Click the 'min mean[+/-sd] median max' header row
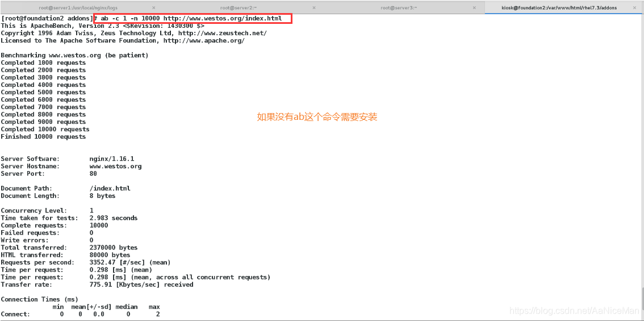Image resolution: width=644 pixels, height=321 pixels. 106,307
